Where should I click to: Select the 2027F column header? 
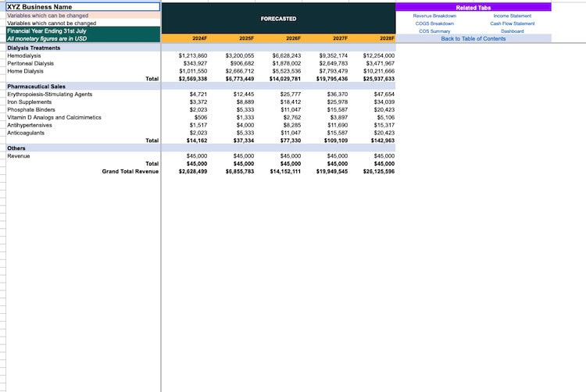click(x=340, y=38)
